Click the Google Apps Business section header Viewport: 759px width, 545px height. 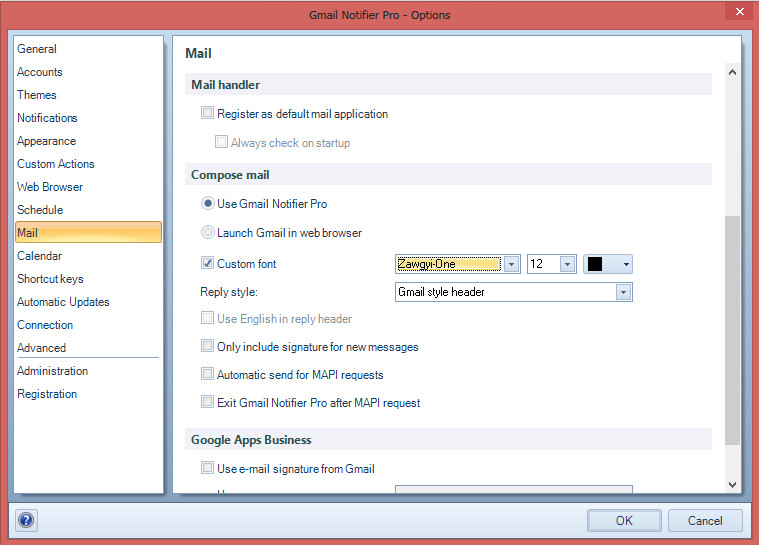pos(448,439)
